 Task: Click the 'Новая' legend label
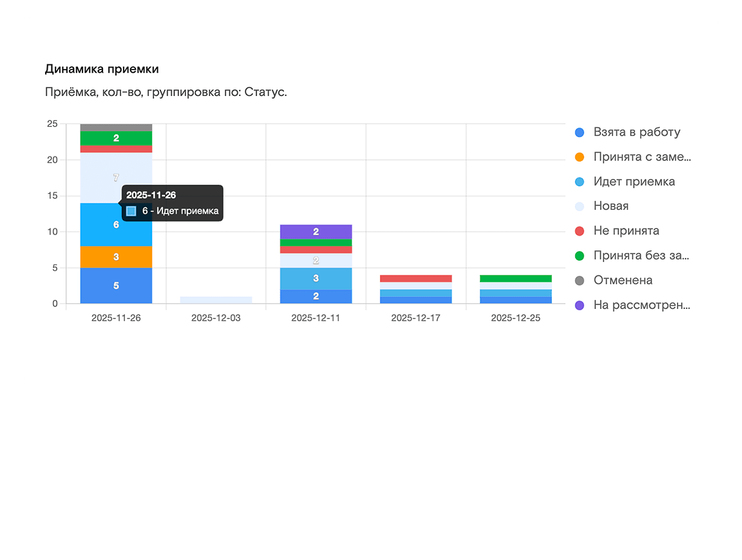pos(611,207)
